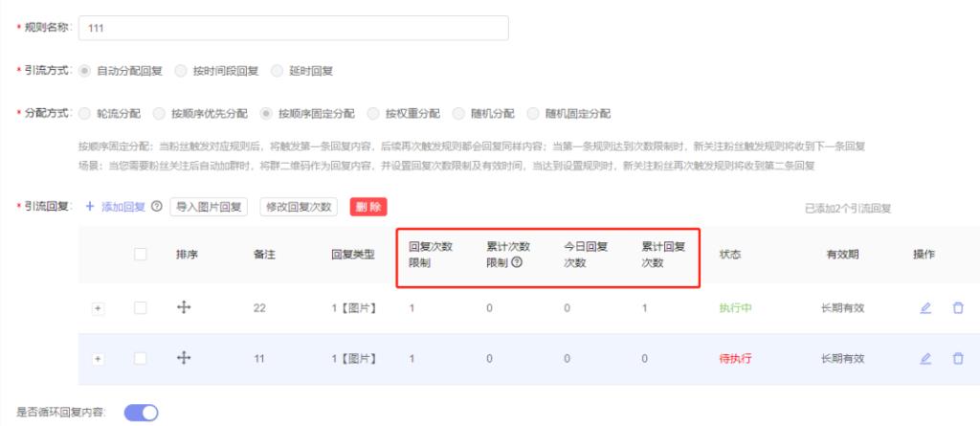Click the trash delete icon for row 22
This screenshot has width=980, height=426.
point(957,307)
